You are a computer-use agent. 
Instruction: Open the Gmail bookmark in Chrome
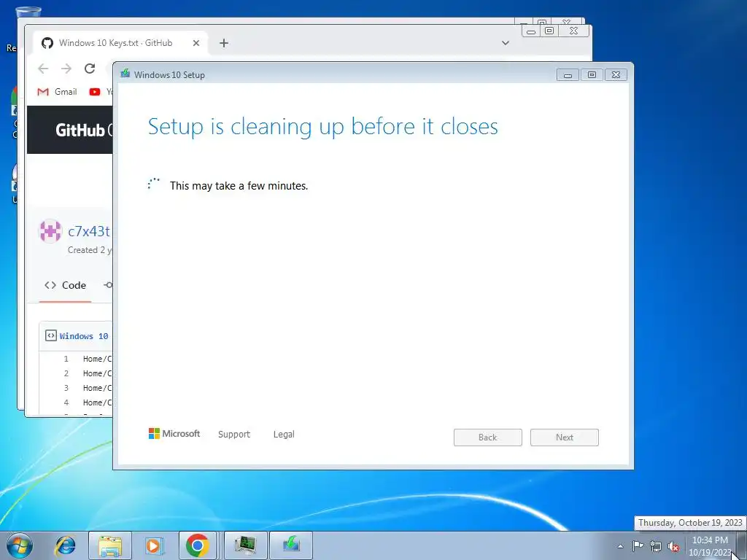pos(57,91)
